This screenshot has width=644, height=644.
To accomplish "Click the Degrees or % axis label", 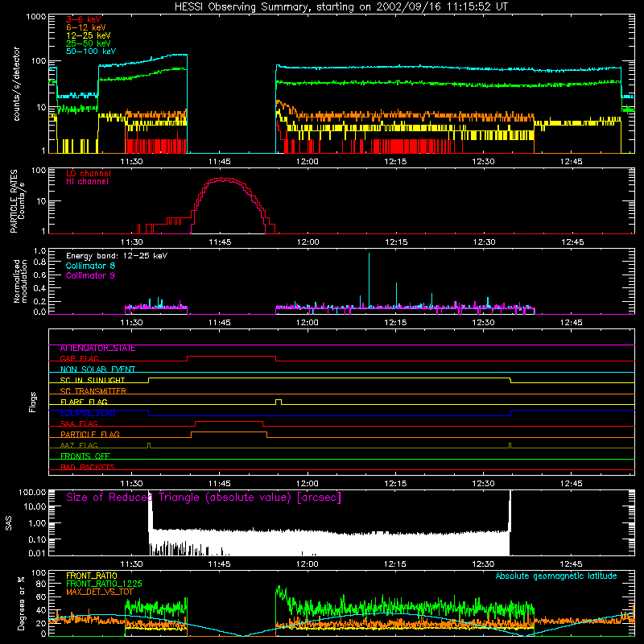I will [22, 603].
